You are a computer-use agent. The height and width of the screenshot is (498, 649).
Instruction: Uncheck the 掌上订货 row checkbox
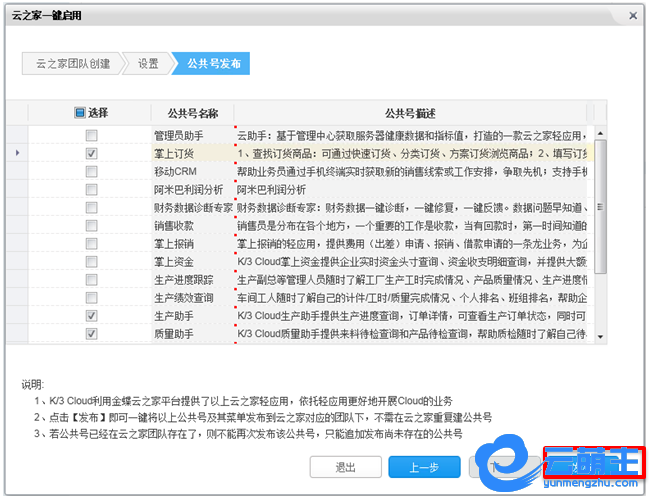tap(91, 153)
